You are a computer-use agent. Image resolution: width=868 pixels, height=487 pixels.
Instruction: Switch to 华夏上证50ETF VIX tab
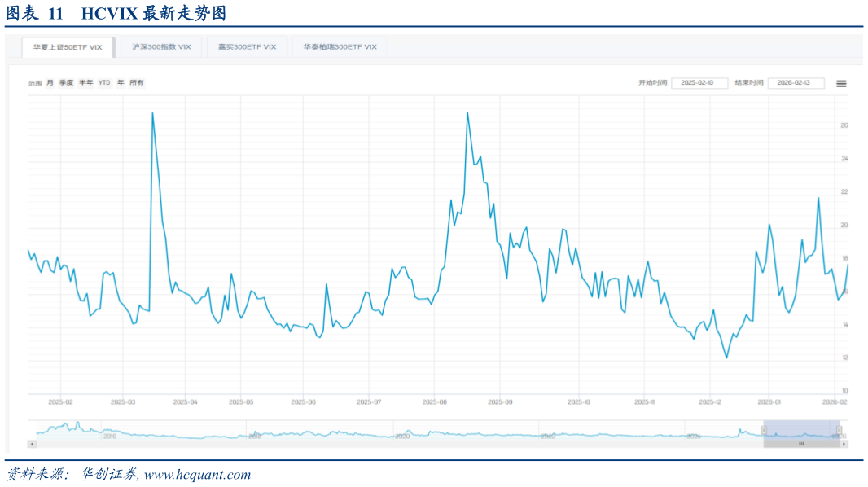click(68, 47)
